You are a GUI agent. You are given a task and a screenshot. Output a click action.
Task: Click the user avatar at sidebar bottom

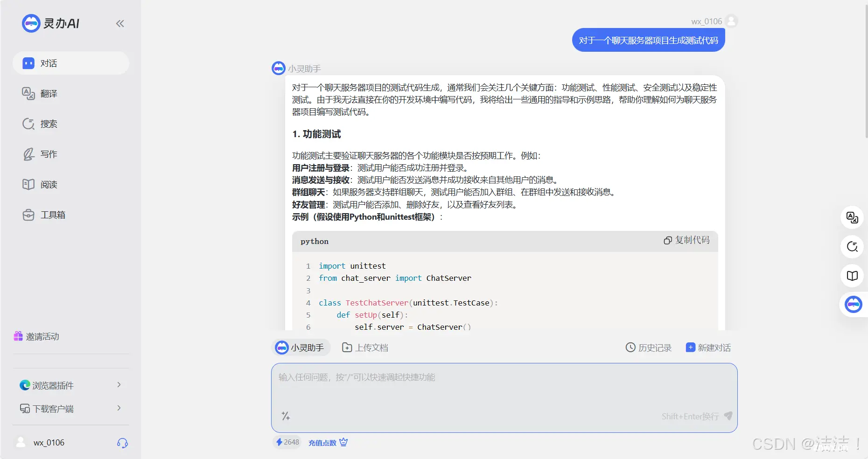21,442
